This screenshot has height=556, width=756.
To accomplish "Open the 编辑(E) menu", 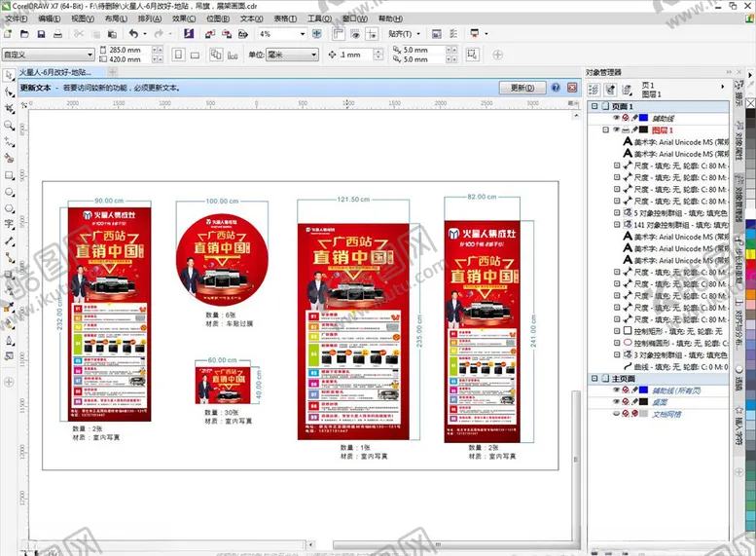I will [x=50, y=19].
